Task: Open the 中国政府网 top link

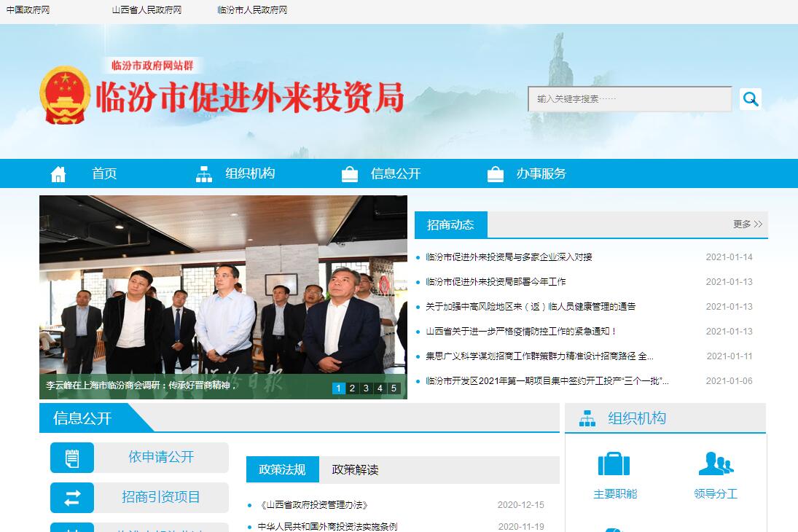Action: pyautogui.click(x=28, y=10)
